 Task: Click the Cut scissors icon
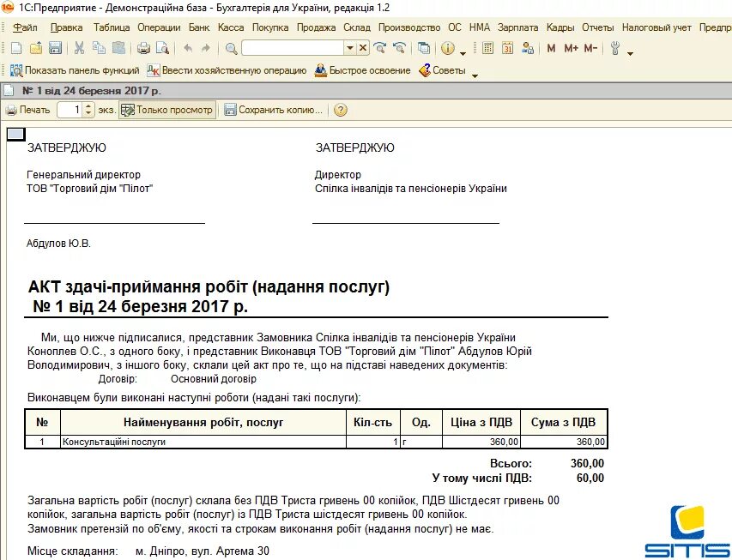tap(79, 48)
